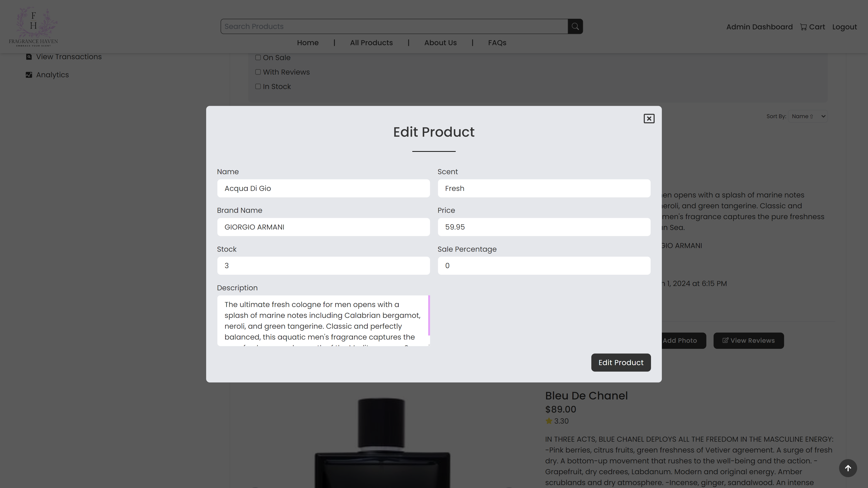Click Logout link
Viewport: 868px width, 488px height.
(x=844, y=27)
